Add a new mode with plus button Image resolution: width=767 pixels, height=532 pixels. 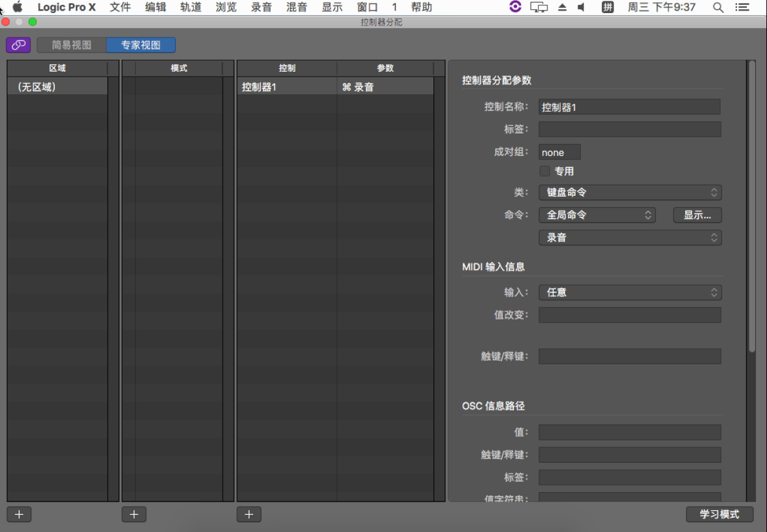pos(133,515)
